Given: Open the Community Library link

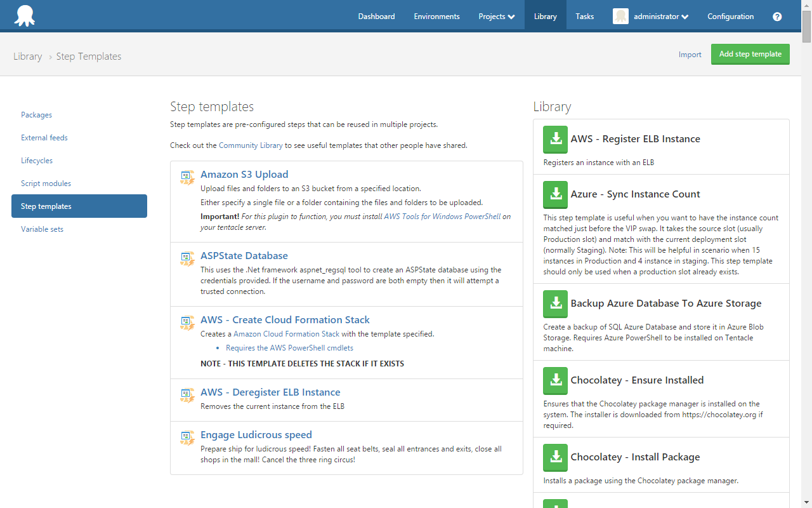Looking at the screenshot, I should (251, 145).
